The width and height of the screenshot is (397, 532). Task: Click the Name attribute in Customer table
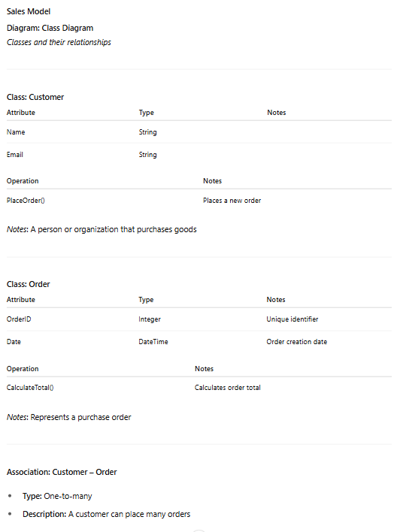click(16, 132)
